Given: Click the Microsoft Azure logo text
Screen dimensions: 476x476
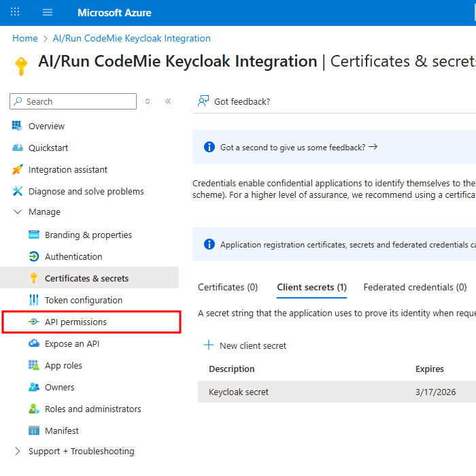Looking at the screenshot, I should [114, 12].
